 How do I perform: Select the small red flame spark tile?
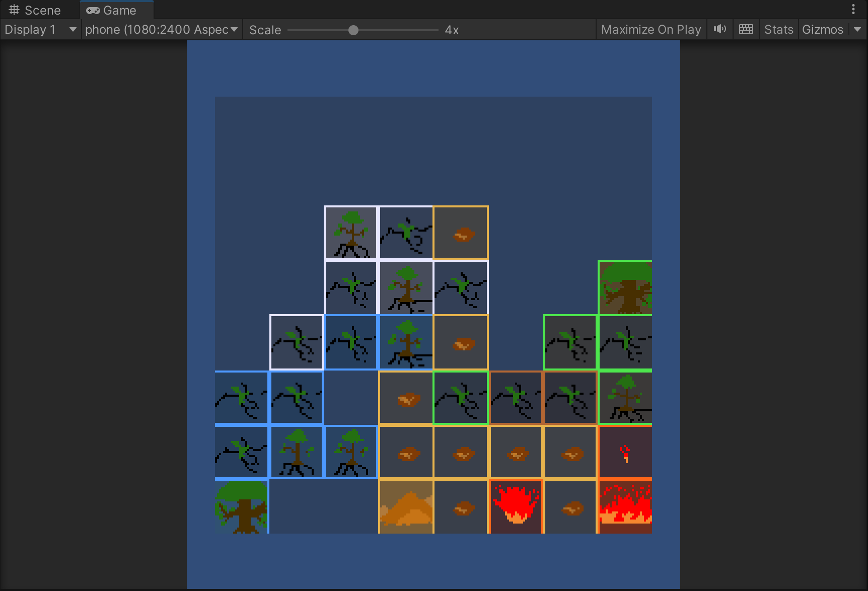(625, 452)
